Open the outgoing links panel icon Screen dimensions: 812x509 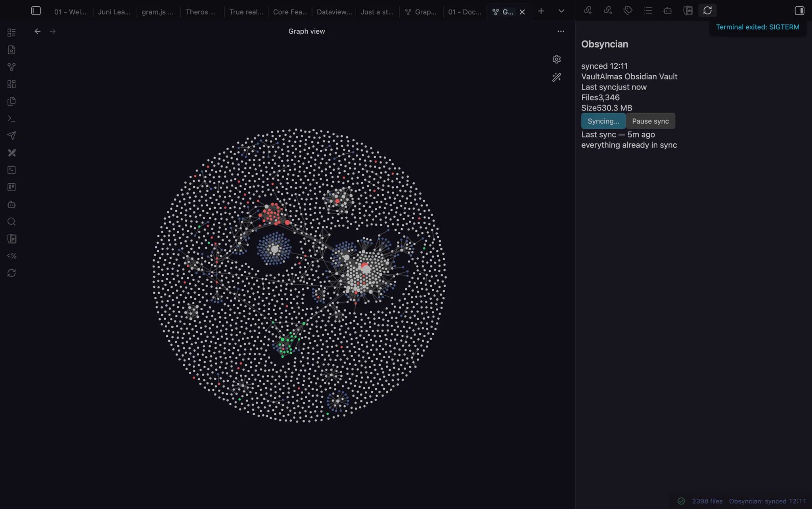click(608, 11)
